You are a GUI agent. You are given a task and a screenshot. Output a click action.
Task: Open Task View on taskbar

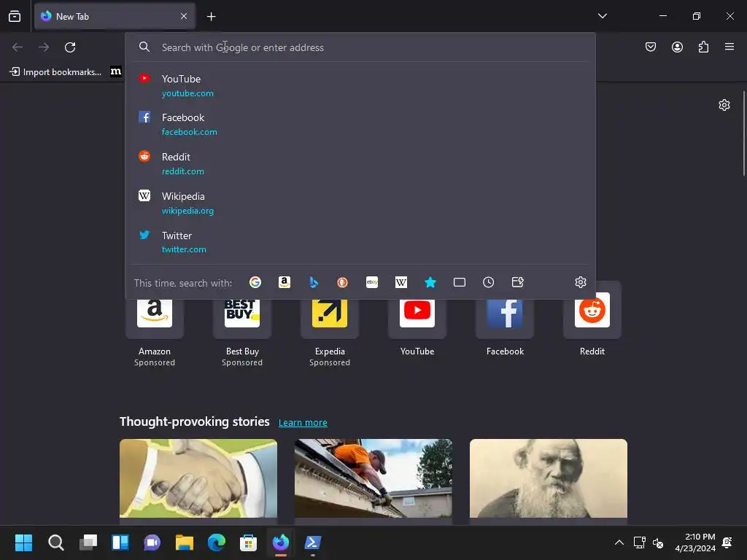(x=88, y=542)
